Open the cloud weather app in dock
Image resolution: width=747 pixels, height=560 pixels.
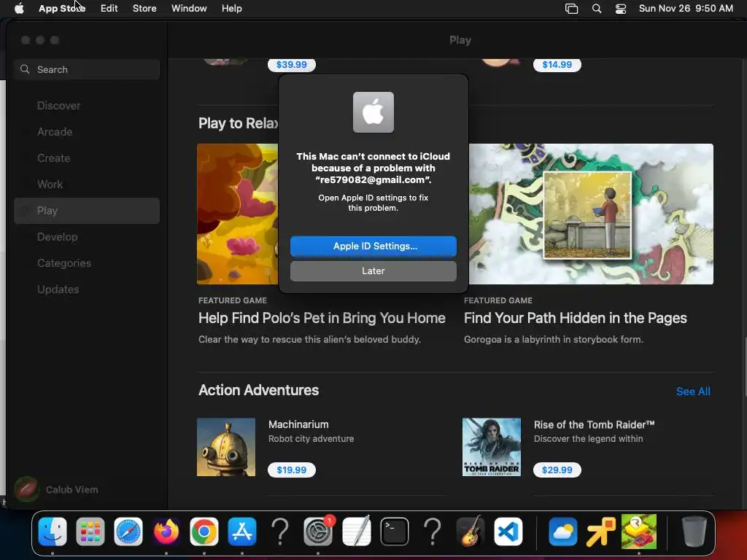click(562, 532)
